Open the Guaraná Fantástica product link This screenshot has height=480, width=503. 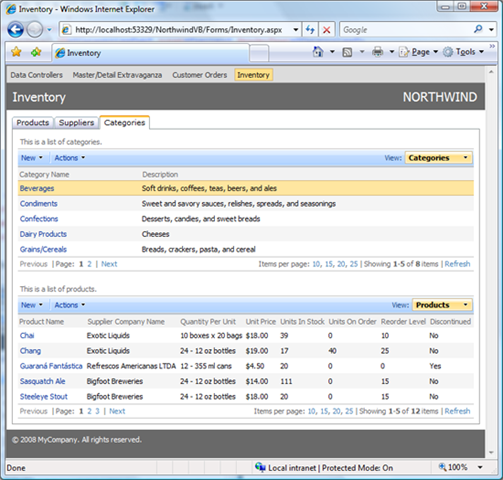[x=51, y=366]
